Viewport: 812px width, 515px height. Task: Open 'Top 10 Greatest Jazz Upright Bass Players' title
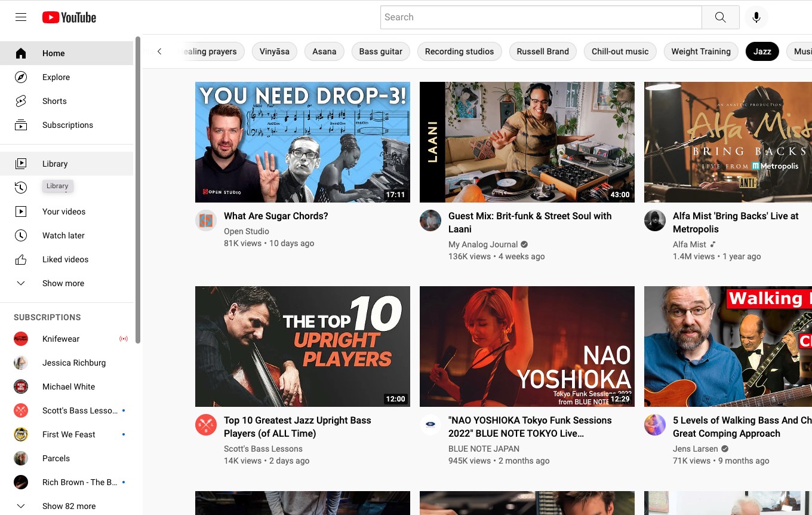[297, 427]
